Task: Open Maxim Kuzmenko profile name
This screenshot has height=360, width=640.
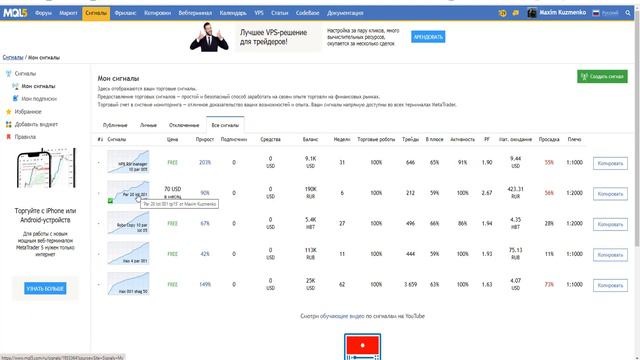Action: 562,13
